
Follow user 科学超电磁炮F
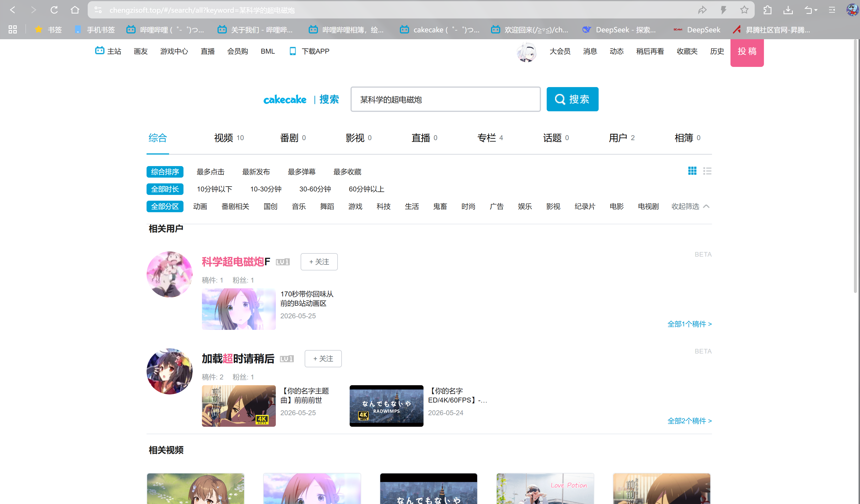click(x=319, y=262)
